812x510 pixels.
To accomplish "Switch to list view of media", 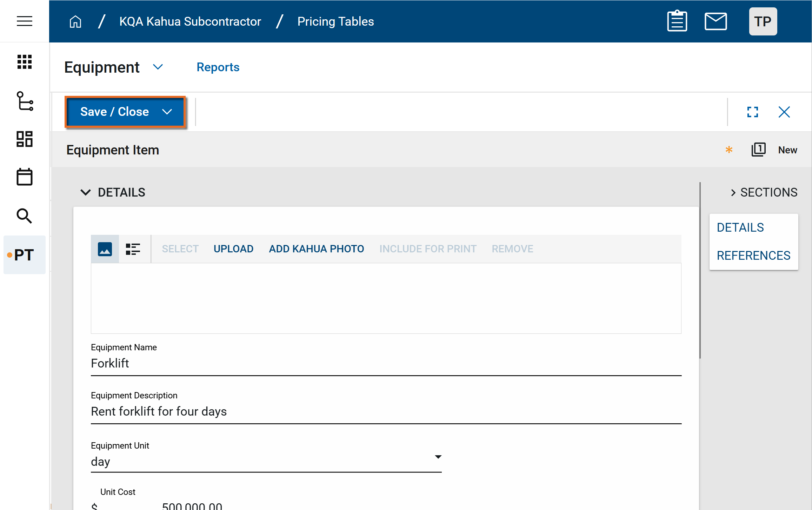I will tap(133, 249).
